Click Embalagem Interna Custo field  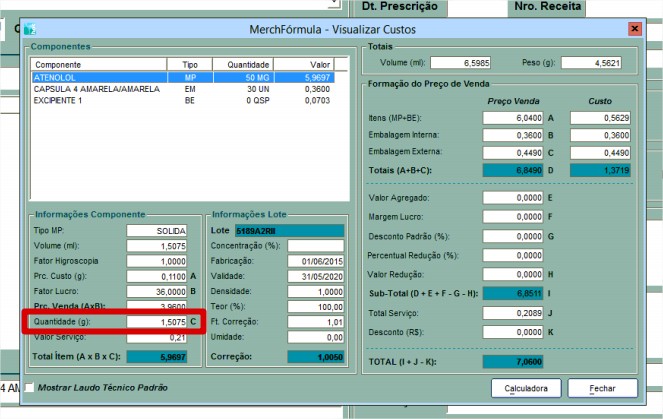point(600,135)
